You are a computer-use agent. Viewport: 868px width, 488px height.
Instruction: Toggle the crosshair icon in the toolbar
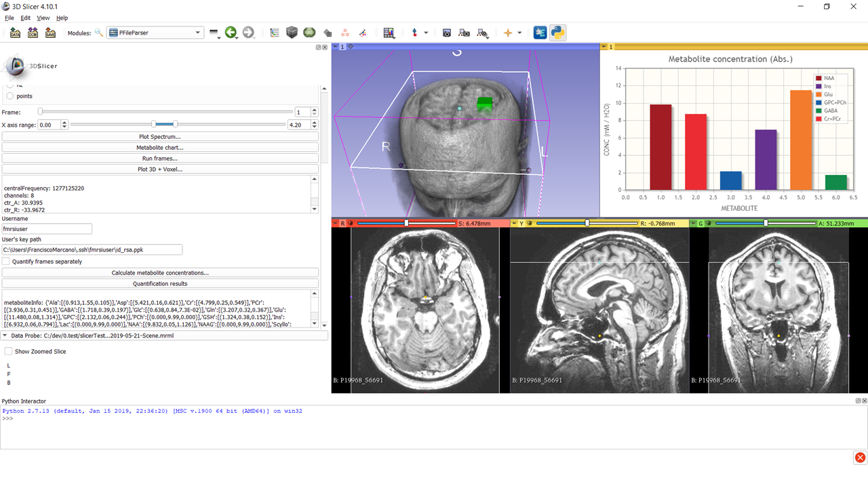[507, 33]
